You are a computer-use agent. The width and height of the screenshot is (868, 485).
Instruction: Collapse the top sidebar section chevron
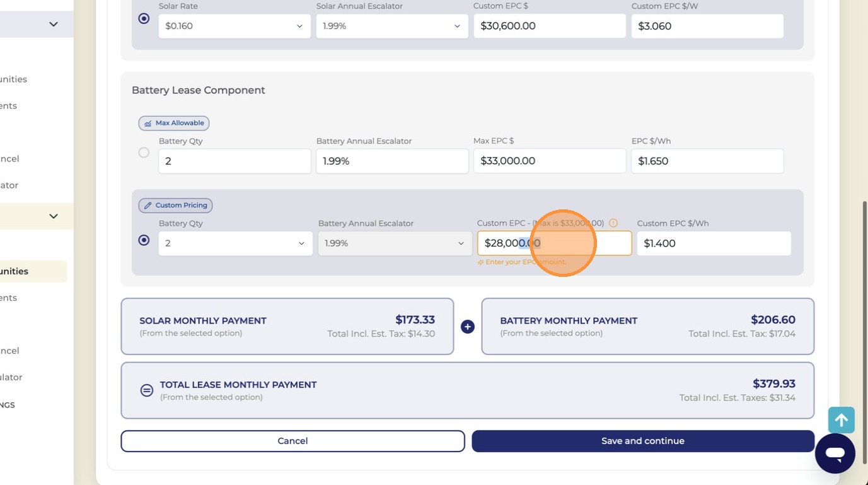(x=54, y=24)
